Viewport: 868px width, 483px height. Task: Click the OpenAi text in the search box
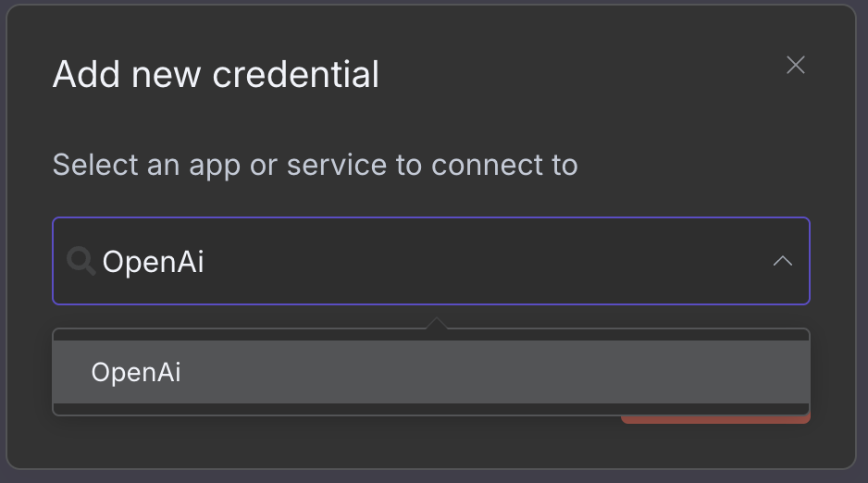(153, 262)
